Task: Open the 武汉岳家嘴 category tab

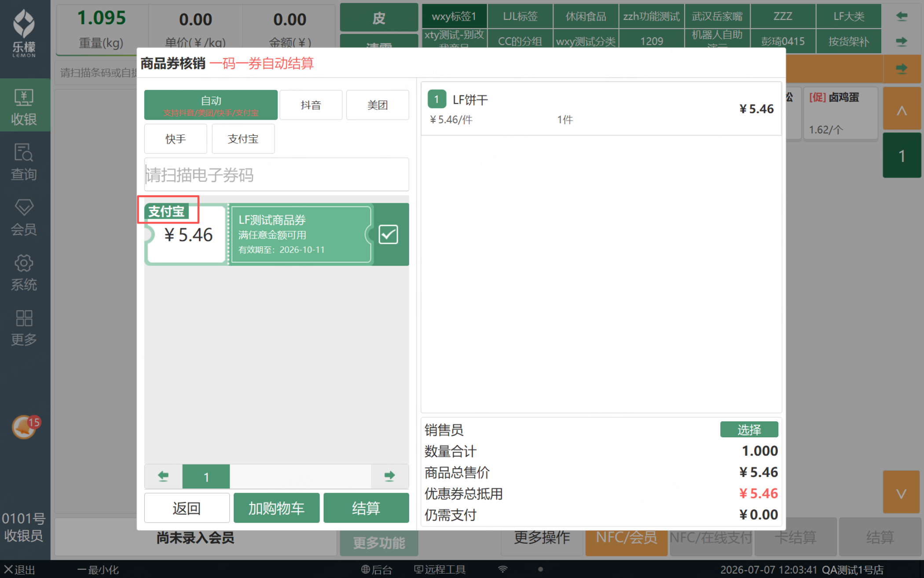Action: click(x=717, y=16)
